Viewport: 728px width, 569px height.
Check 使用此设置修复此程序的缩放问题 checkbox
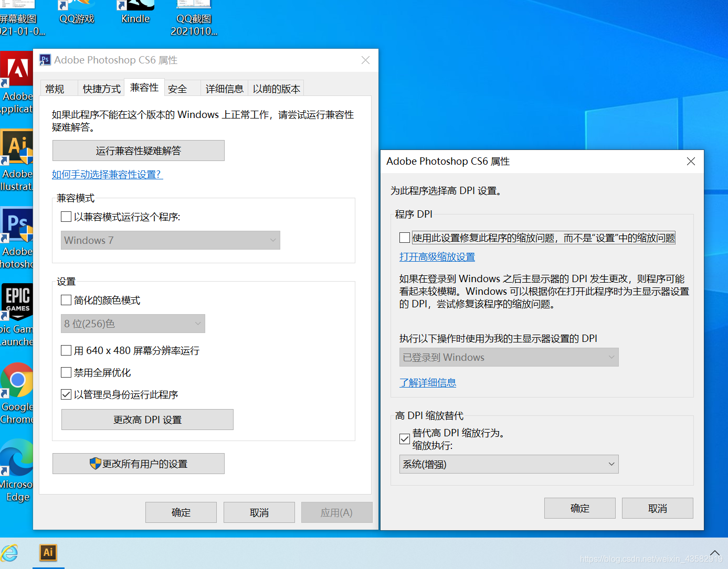pyautogui.click(x=405, y=238)
